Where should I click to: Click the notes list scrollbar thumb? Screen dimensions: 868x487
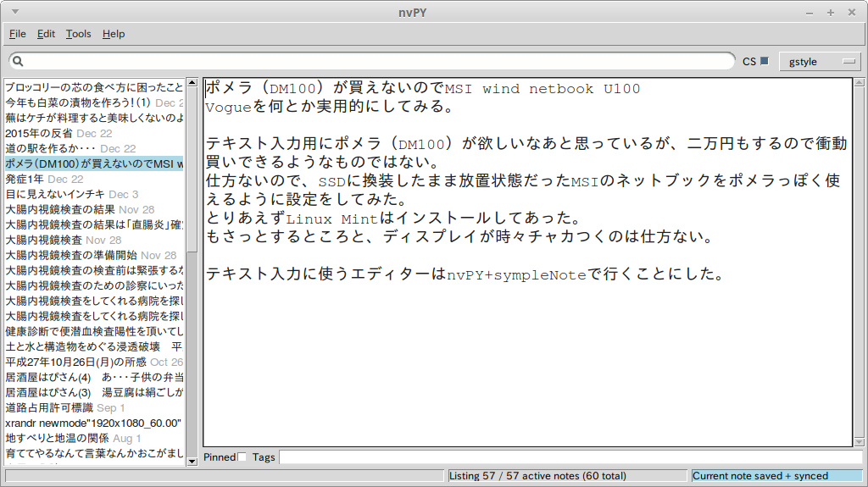[x=192, y=170]
